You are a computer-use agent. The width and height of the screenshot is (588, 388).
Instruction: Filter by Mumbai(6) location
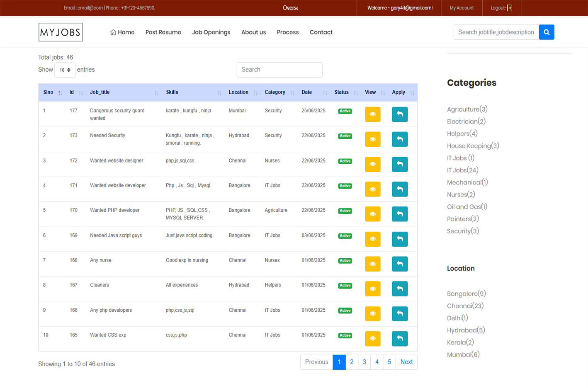click(x=463, y=354)
